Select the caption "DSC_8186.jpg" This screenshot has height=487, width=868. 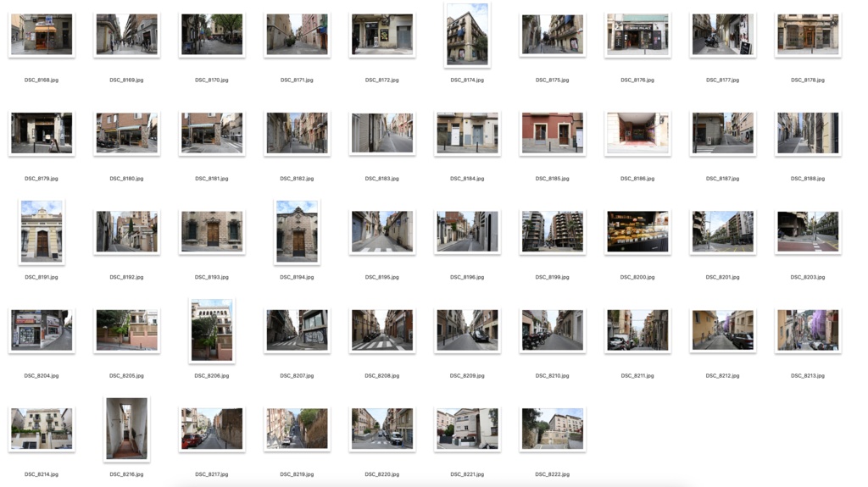637,179
